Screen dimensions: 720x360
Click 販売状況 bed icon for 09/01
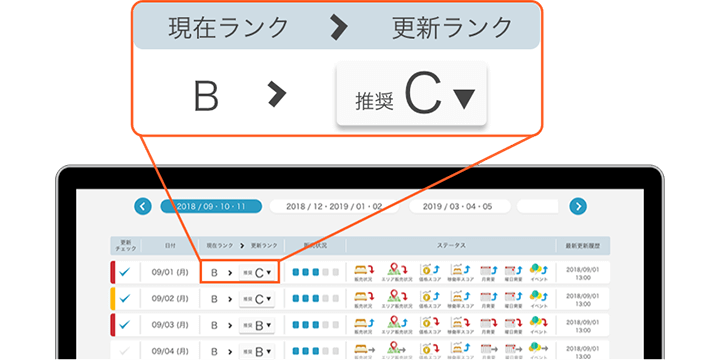point(364,269)
